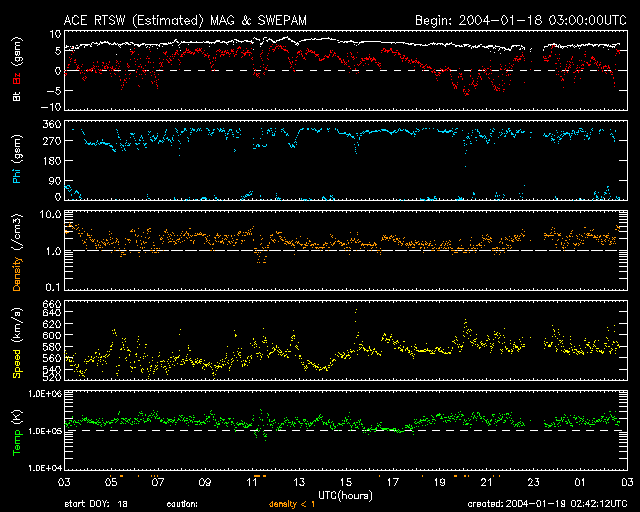Click hour 01 tick on time axis
Screen dimensions: 640x512
click(x=580, y=483)
